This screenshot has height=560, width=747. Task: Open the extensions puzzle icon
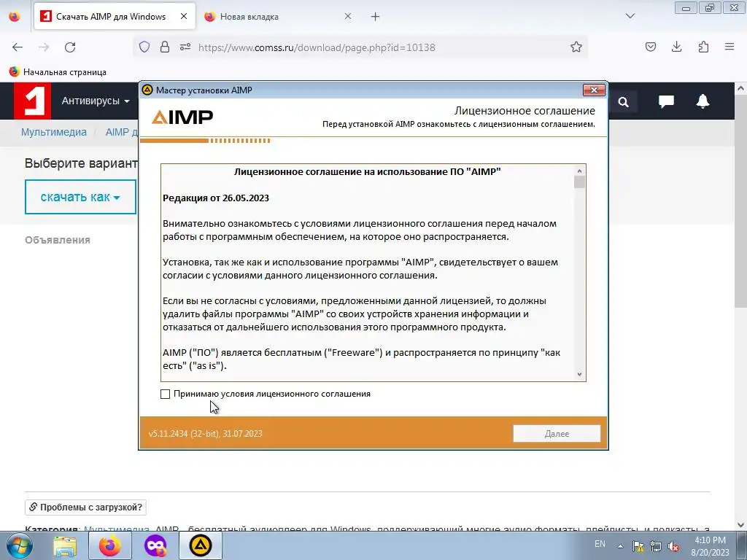point(703,47)
